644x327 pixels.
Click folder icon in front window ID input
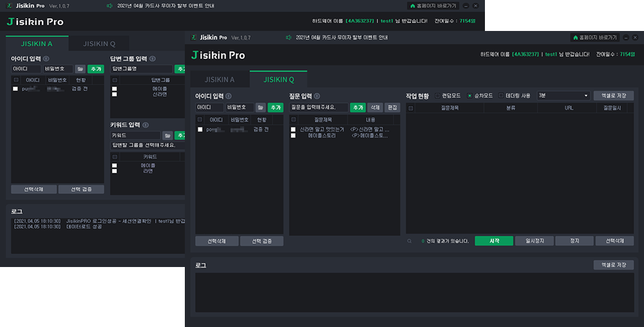[x=260, y=107]
